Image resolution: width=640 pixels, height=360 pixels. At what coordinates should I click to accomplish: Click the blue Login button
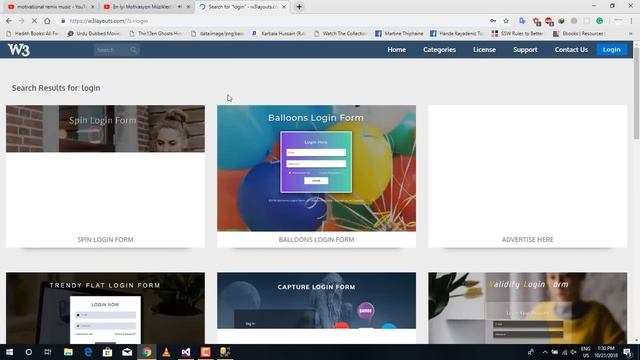tap(611, 49)
